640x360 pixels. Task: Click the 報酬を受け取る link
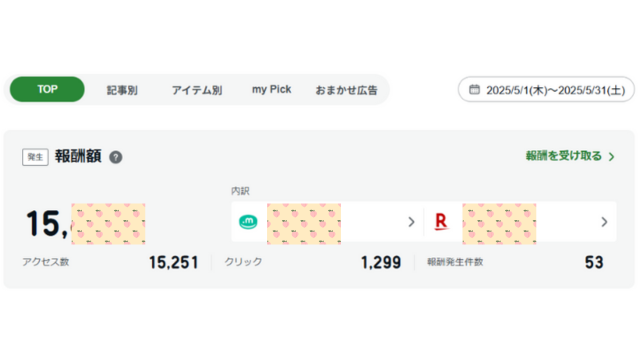564,156
